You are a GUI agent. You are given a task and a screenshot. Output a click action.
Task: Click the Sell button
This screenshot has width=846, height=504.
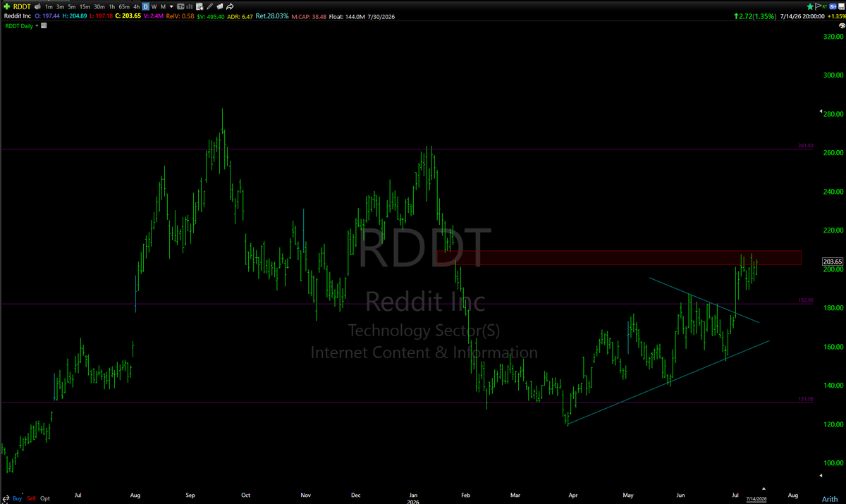click(31, 498)
